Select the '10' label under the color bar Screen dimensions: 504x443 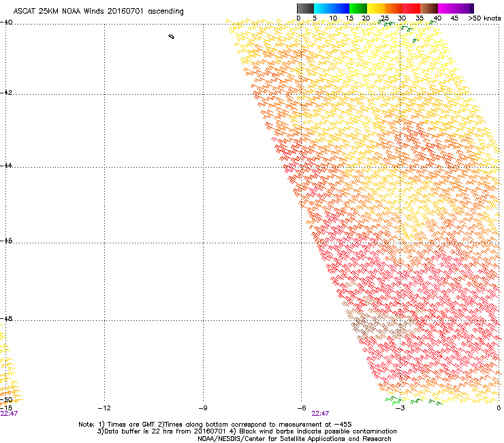(x=333, y=18)
